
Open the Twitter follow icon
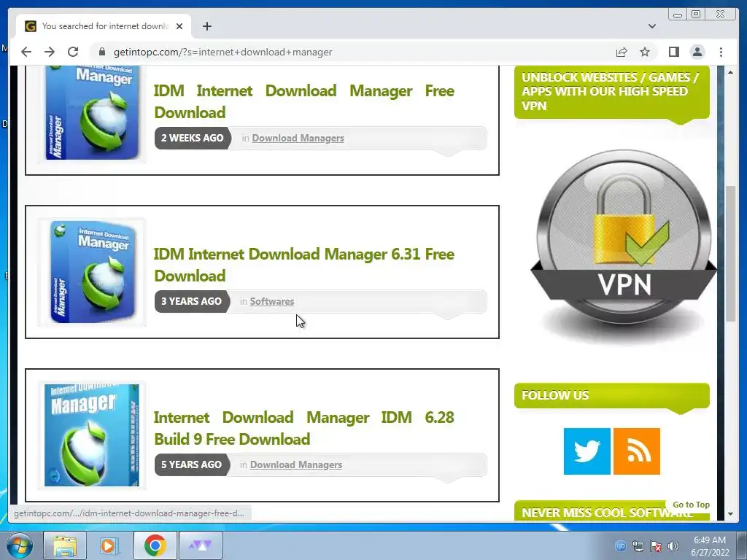[x=587, y=451]
